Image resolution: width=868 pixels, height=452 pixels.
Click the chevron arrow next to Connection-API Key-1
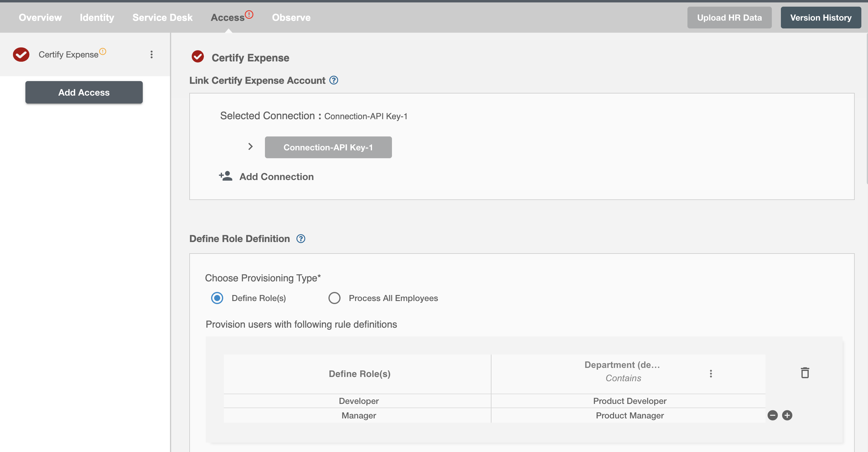250,146
